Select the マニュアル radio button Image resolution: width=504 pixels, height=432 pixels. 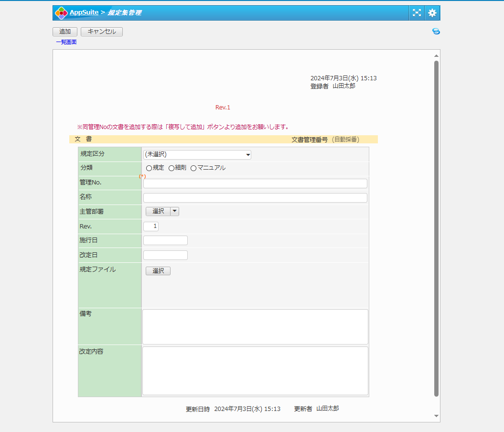pos(193,168)
